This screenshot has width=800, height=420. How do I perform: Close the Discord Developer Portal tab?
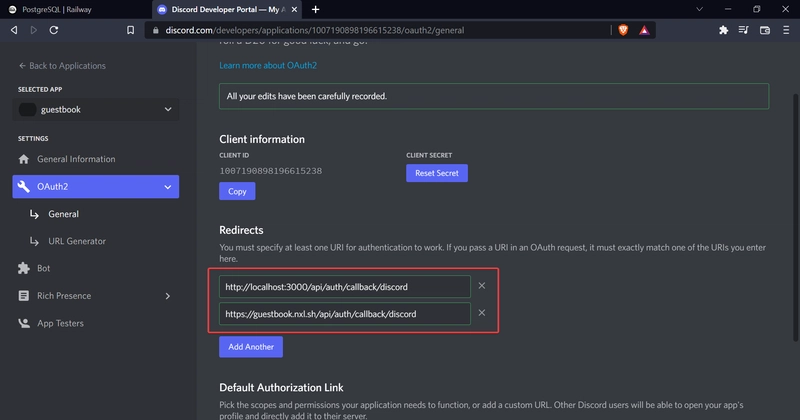(294, 9)
